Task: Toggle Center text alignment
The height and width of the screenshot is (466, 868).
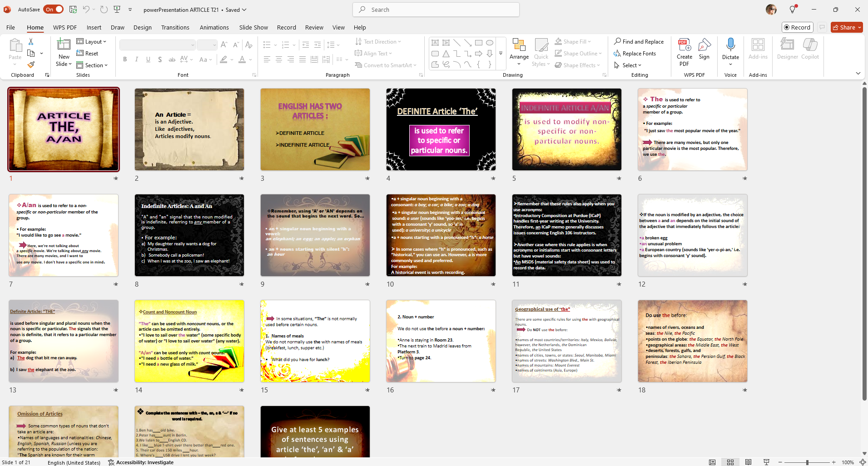Action: point(279,59)
